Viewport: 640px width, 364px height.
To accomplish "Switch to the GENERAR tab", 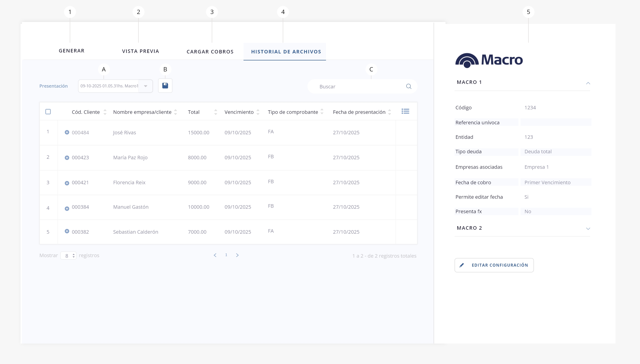I will 71,51.
